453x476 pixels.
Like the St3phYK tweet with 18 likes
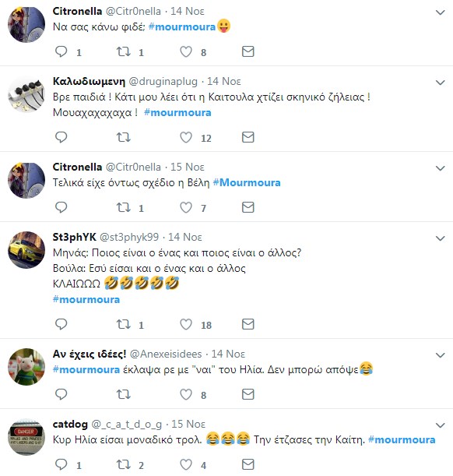pos(186,325)
